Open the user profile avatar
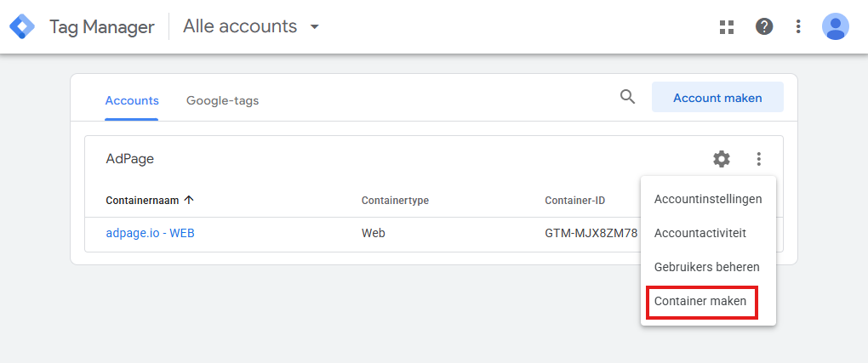The height and width of the screenshot is (363, 868). pos(835,26)
